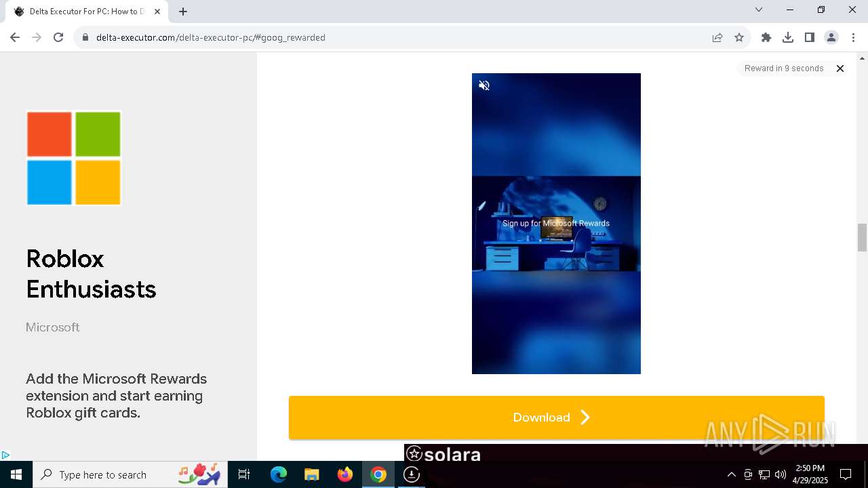
Task: Open the downloader app in taskbar
Action: [412, 474]
